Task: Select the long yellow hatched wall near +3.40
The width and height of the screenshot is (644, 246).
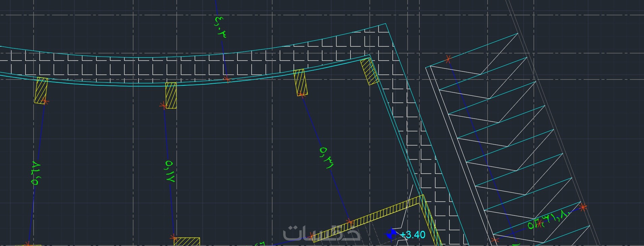Action: [368, 218]
